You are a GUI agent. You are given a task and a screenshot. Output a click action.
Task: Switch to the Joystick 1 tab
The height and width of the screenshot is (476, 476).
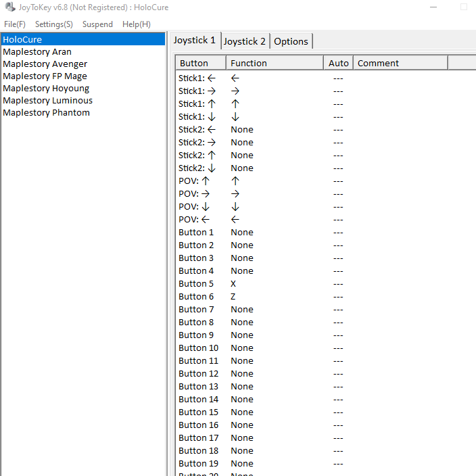195,40
